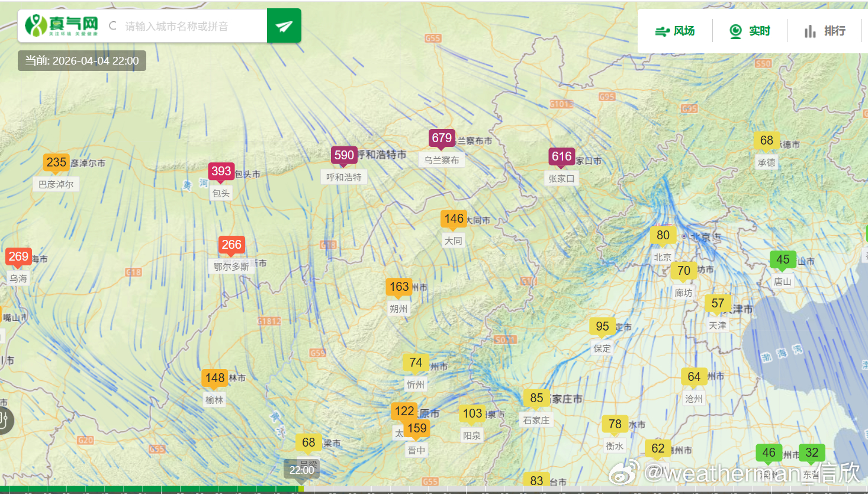This screenshot has width=868, height=494.
Task: Select the 85 marker for 石家庄
Action: (x=536, y=398)
